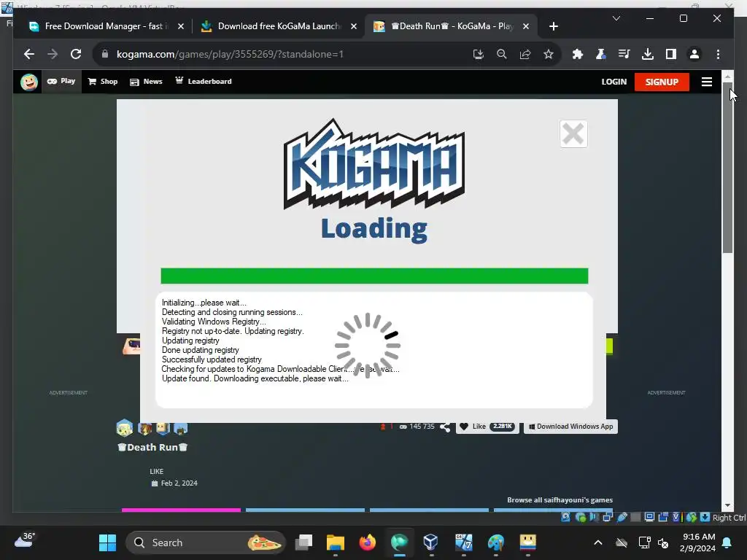Open Task View on the taskbar
This screenshot has height=560, width=747.
coord(303,542)
